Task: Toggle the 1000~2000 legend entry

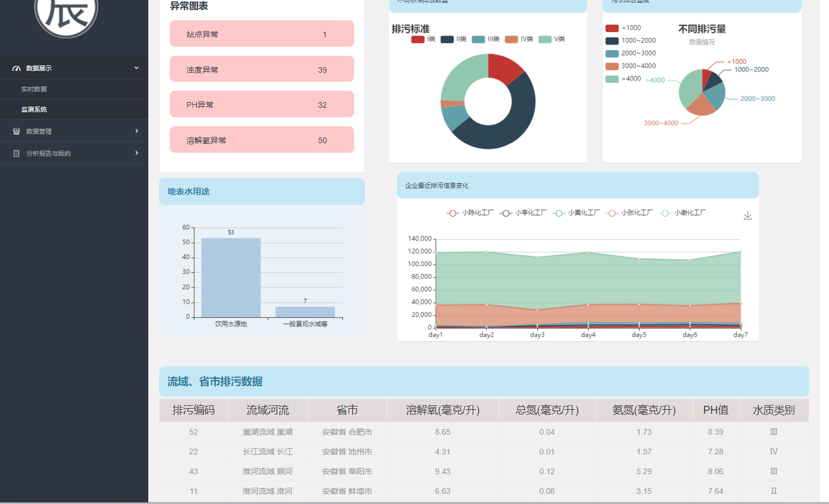Action: [x=630, y=41]
